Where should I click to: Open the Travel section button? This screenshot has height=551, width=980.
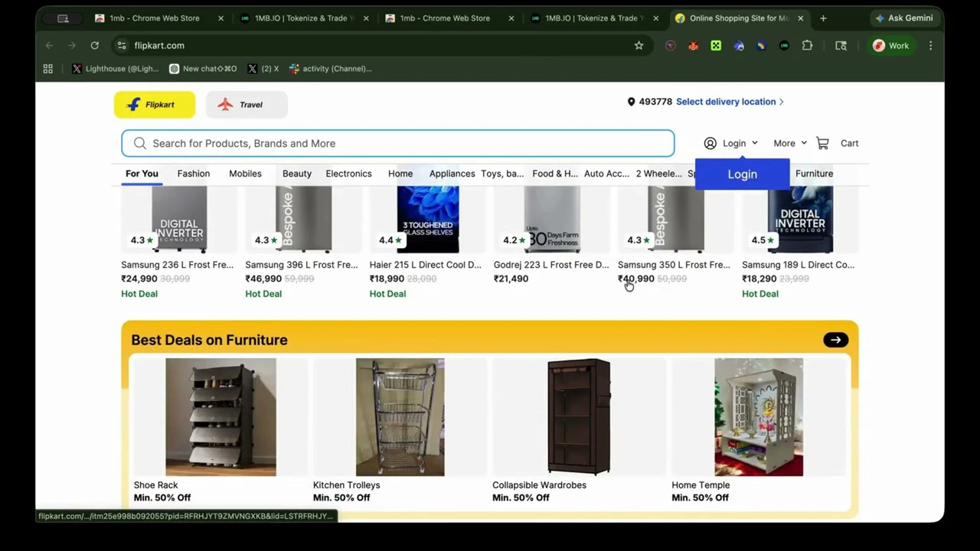pos(247,105)
